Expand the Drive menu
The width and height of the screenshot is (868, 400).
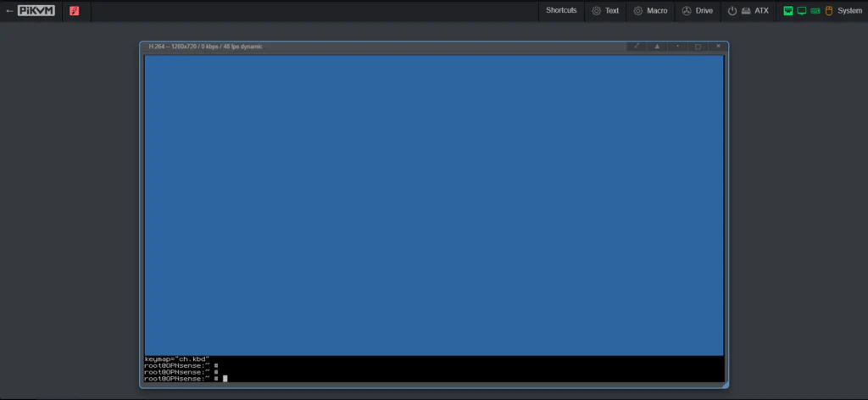pos(704,11)
